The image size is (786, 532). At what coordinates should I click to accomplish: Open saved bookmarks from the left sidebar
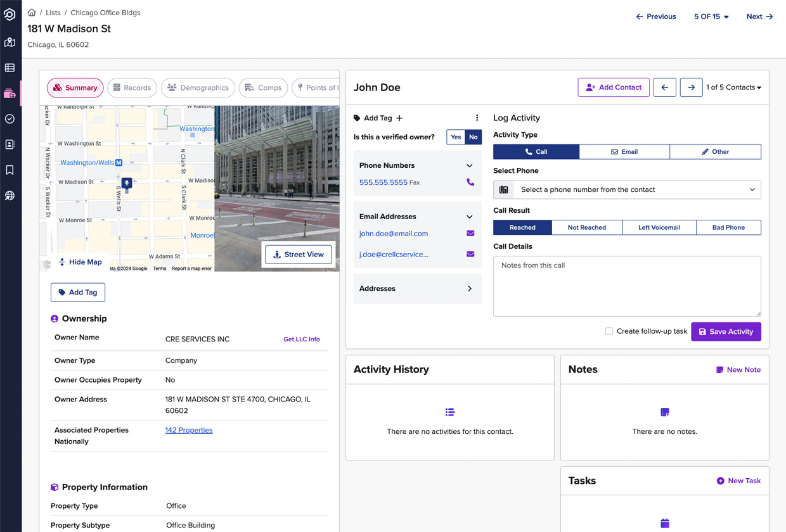(10, 170)
